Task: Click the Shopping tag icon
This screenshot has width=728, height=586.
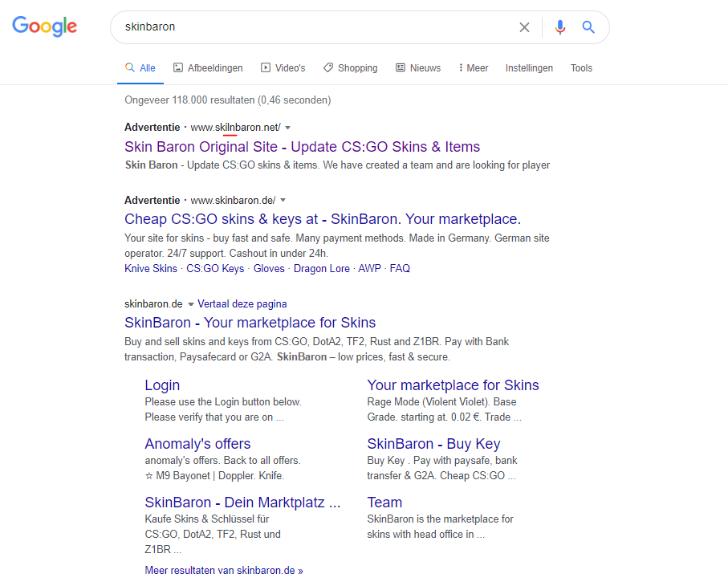Action: 328,67
